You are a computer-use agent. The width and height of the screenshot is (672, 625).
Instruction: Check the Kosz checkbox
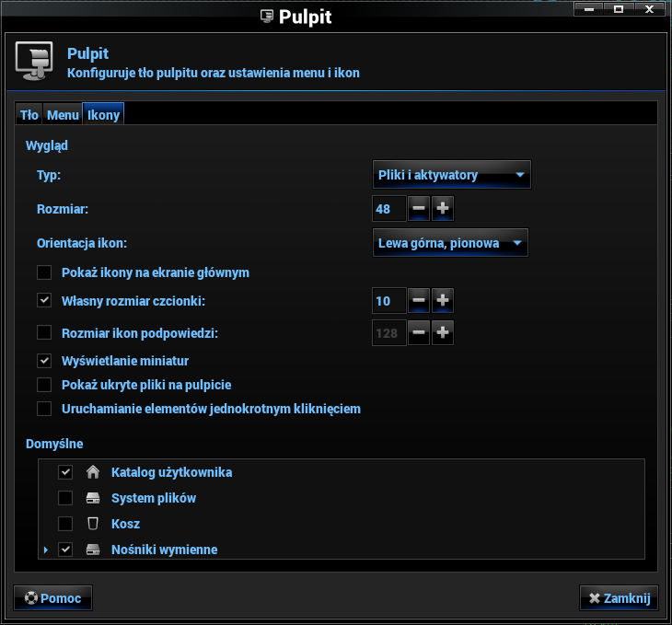[65, 524]
